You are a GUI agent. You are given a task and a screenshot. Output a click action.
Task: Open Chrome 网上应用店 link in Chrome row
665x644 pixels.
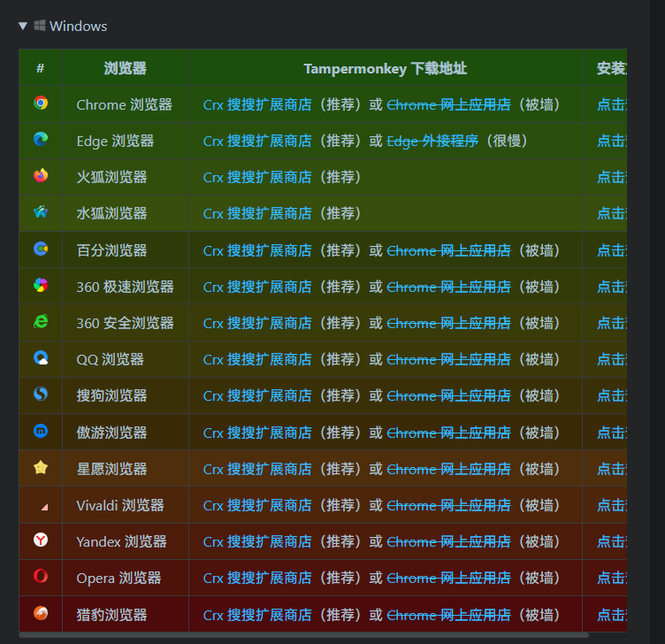[x=448, y=104]
